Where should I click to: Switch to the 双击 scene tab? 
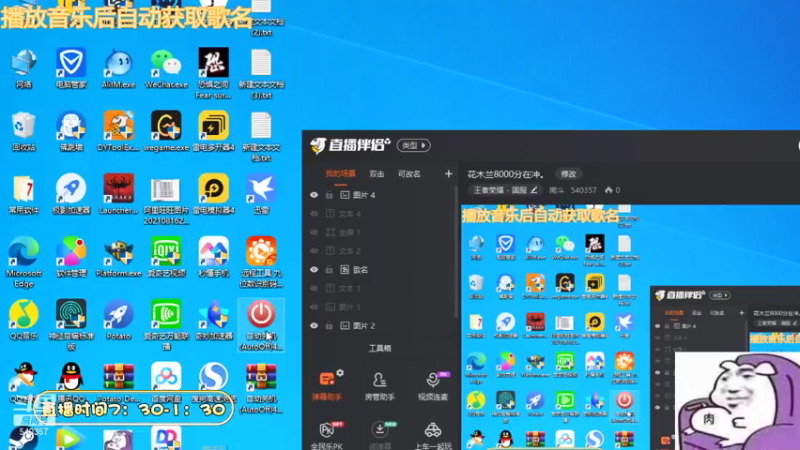point(377,174)
